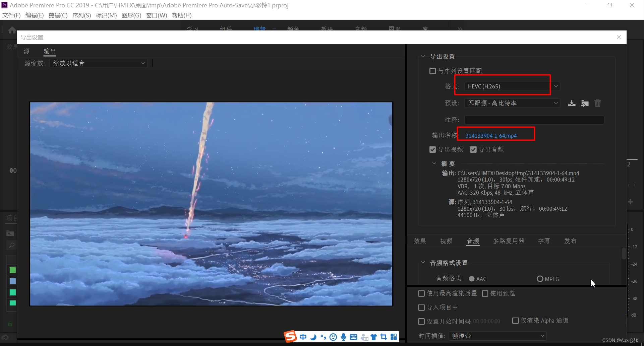Click the Home icon in Premiere
Image resolution: width=644 pixels, height=346 pixels.
point(12,30)
